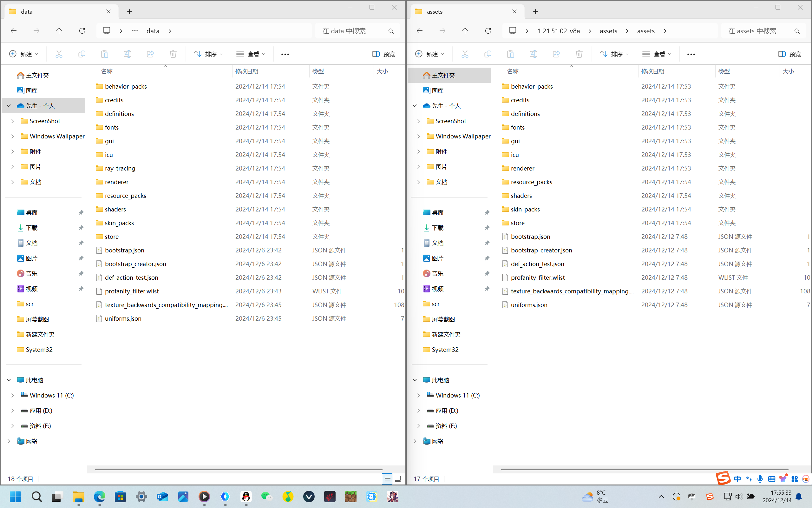Click the search field in data window
The image size is (812, 508).
click(357, 31)
